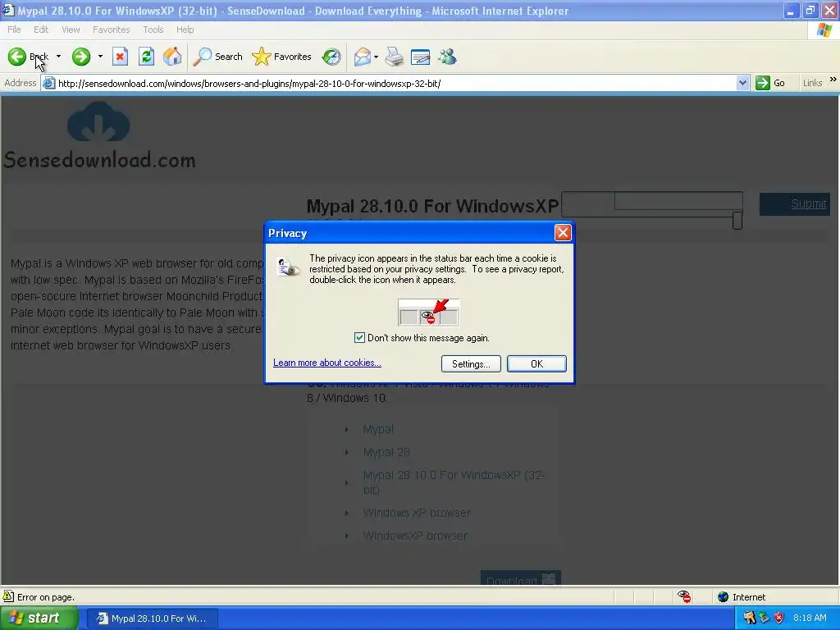
Task: Close the Privacy dialog with red X
Action: (x=563, y=233)
